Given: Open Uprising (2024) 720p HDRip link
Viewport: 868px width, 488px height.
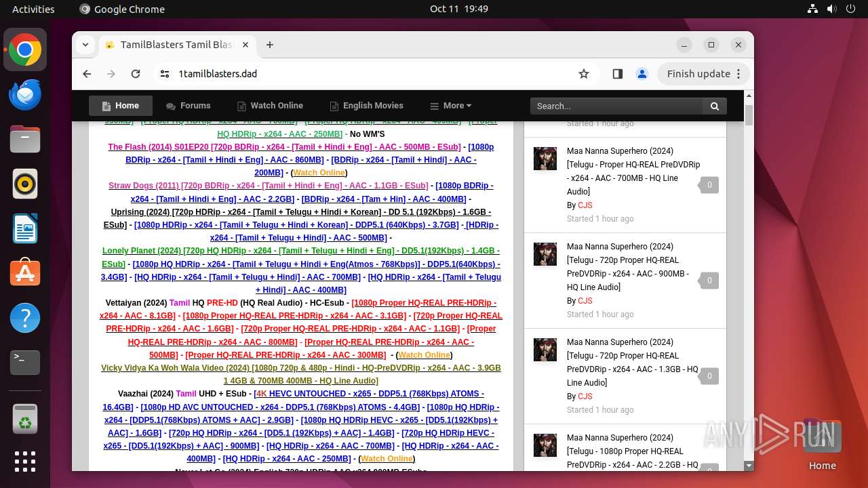Looking at the screenshot, I should [297, 218].
